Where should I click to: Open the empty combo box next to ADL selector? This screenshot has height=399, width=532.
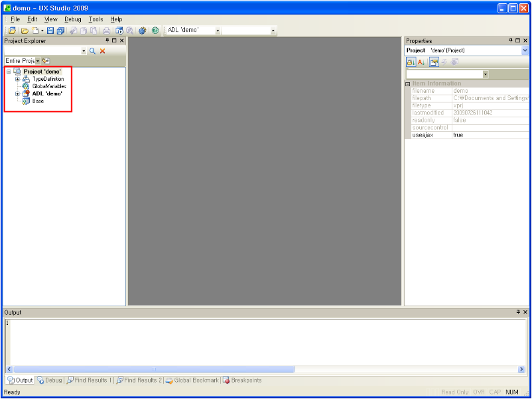[273, 31]
